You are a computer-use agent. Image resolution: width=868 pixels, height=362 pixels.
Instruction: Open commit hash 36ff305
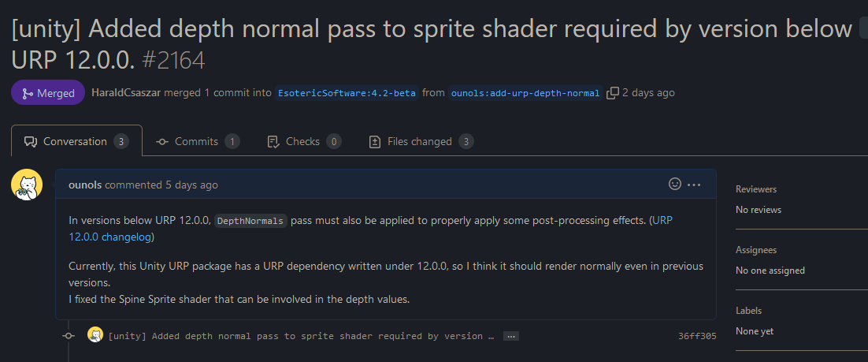tap(697, 336)
